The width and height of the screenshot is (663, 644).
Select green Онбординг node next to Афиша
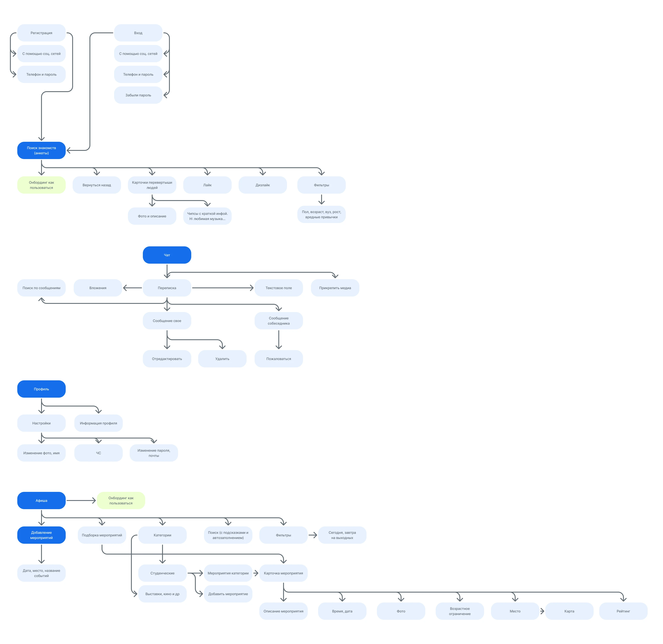(121, 501)
